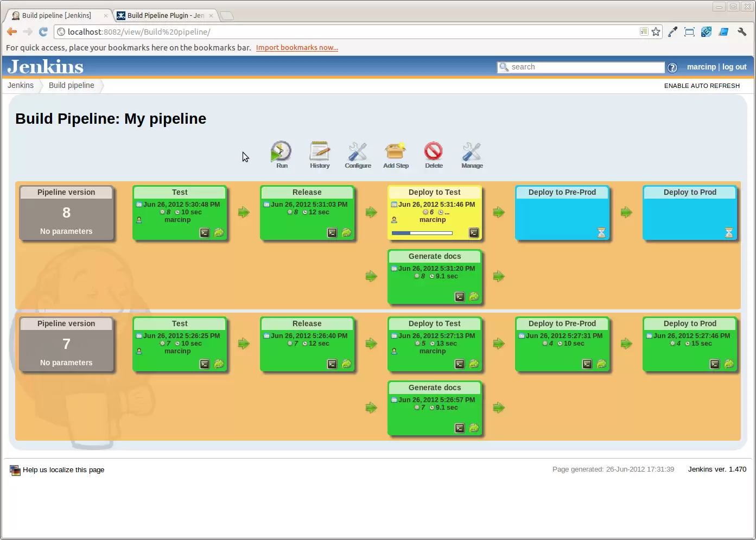Viewport: 756px width, 540px height.
Task: Click the search help question mark icon
Action: [x=672, y=67]
